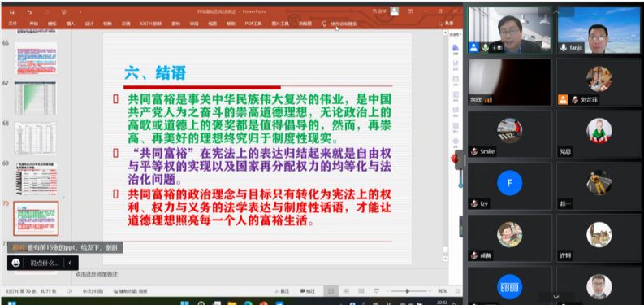This screenshot has width=644, height=305.
Task: Switch to Slide Sorter view icon
Action: (x=346, y=291)
